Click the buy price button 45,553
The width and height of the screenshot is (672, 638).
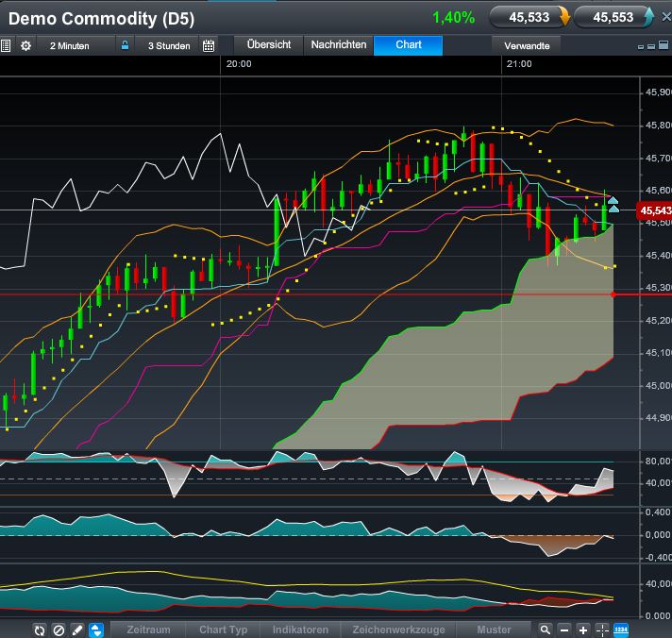pos(613,16)
